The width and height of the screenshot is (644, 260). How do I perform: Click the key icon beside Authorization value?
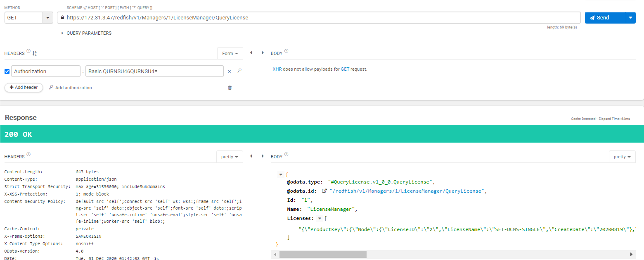click(x=239, y=71)
